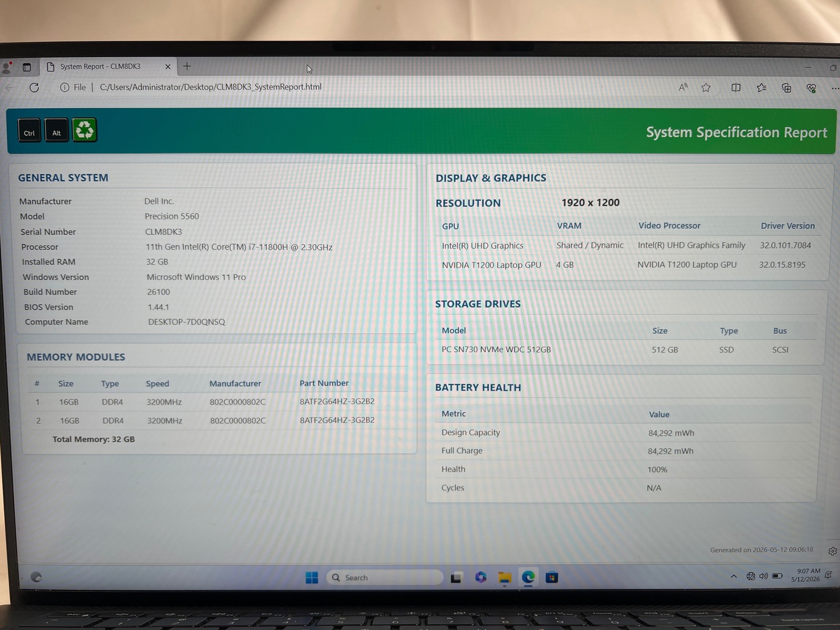Open the Favorites list icon
This screenshot has width=840, height=630.
click(761, 88)
